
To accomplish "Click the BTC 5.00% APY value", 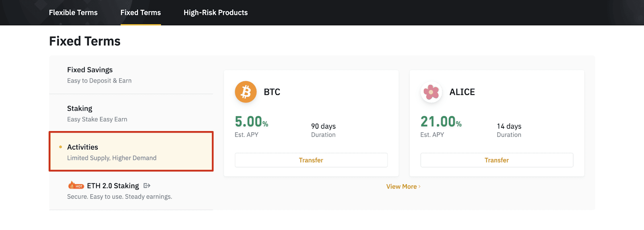I will (x=252, y=121).
